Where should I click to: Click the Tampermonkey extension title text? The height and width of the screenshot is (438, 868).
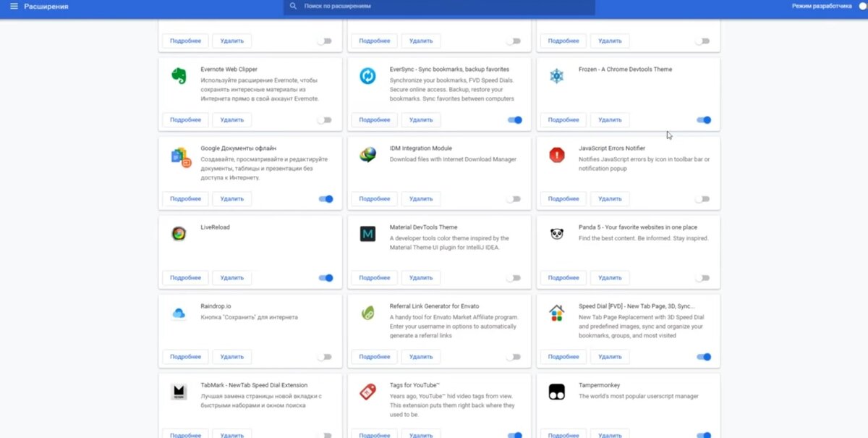tap(599, 385)
